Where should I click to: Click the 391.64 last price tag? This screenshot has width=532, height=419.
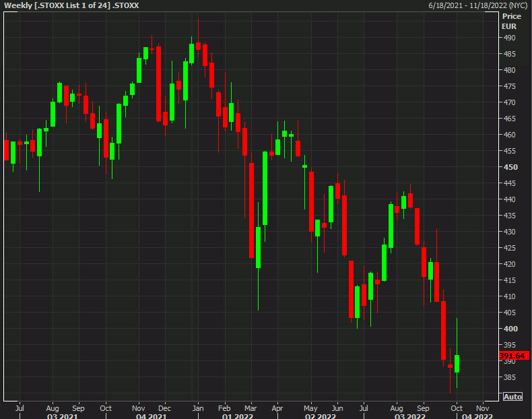click(514, 356)
